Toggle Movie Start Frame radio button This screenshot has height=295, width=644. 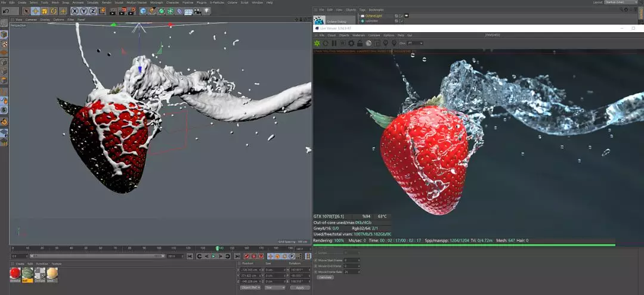coord(315,260)
